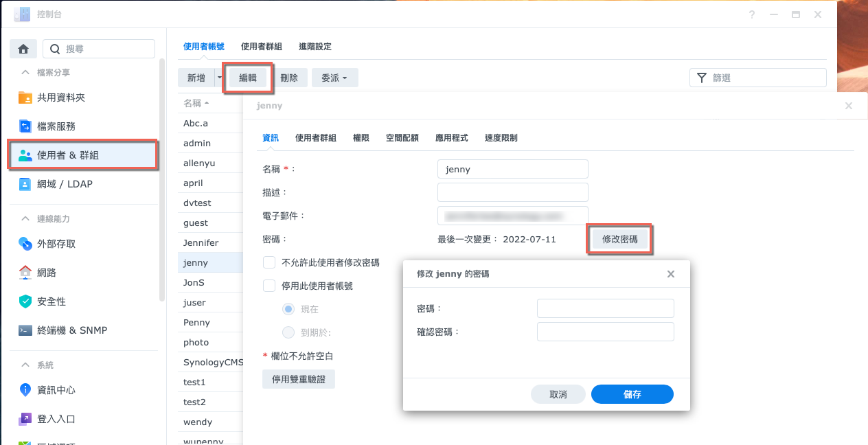Check 不允許此使用者修改密碼 checkbox

point(270,262)
